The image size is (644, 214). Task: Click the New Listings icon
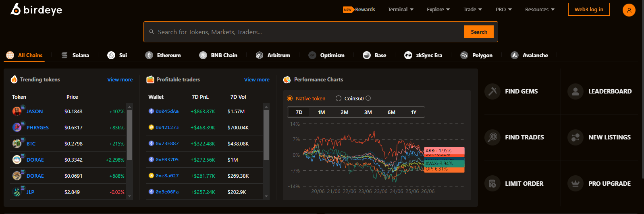[575, 137]
